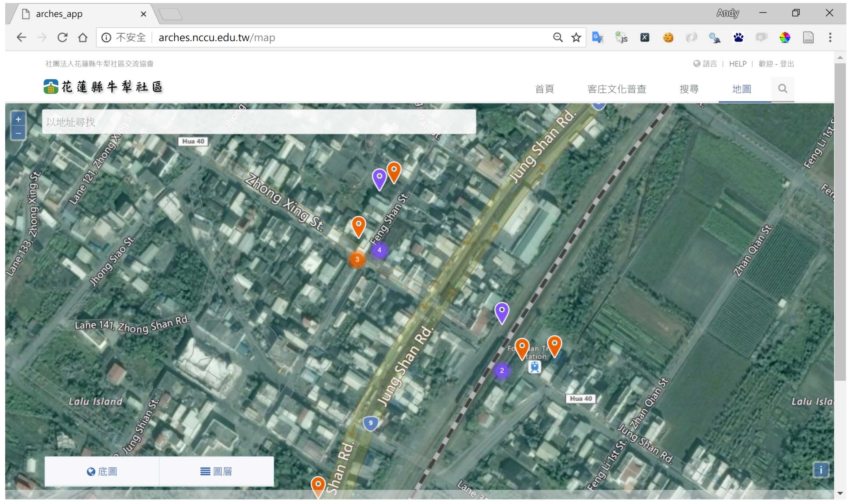851x504 pixels.
Task: Click the address search field 以地址尋找
Action: tap(258, 122)
